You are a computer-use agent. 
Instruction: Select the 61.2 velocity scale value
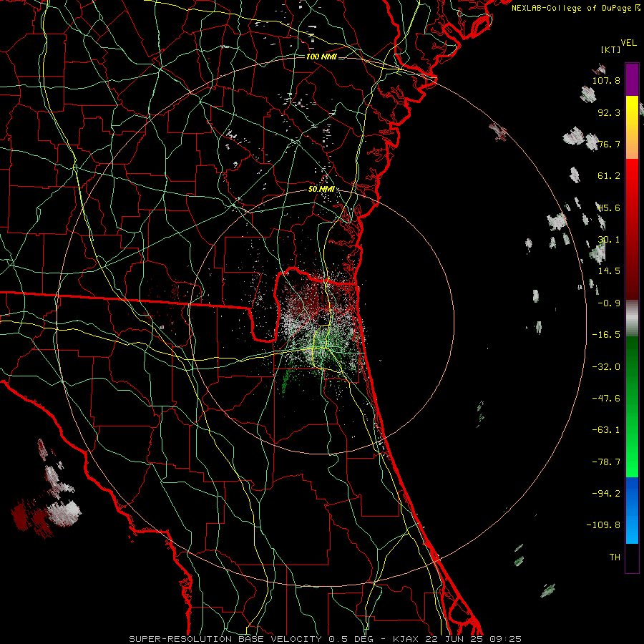(609, 176)
